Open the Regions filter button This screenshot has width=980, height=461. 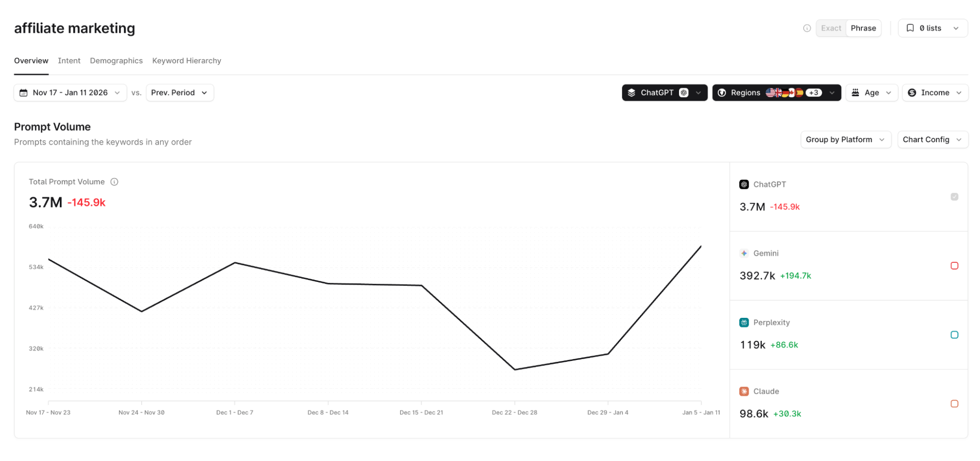coord(776,93)
